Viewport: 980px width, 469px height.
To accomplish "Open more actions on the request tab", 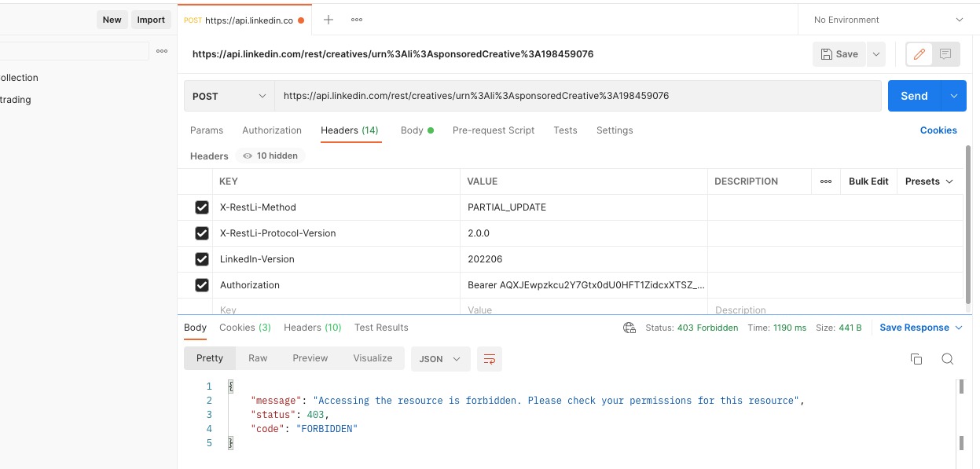I will click(x=356, y=19).
